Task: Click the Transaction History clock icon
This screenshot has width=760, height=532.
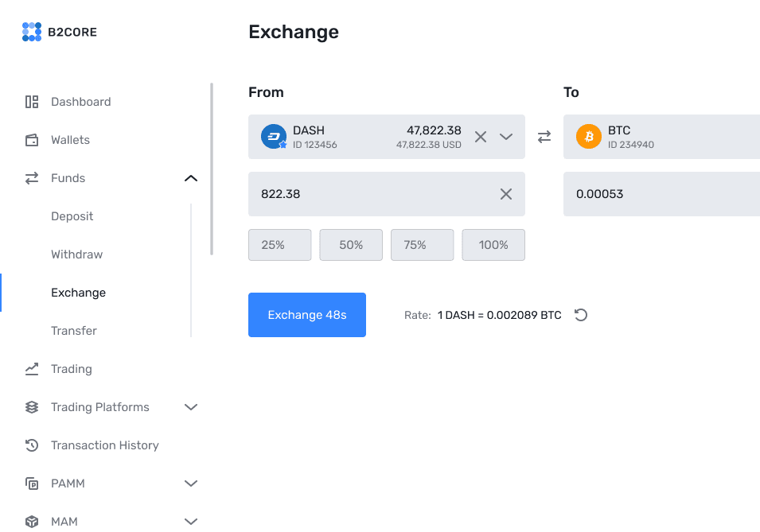Action: (32, 445)
